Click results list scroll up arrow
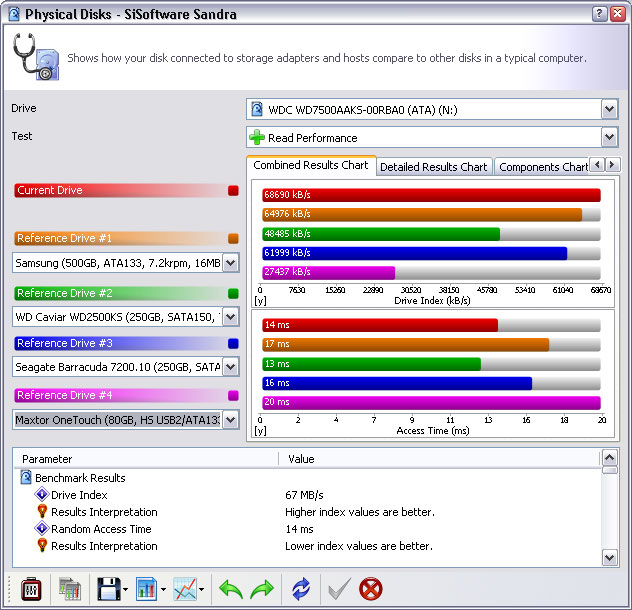 (609, 458)
